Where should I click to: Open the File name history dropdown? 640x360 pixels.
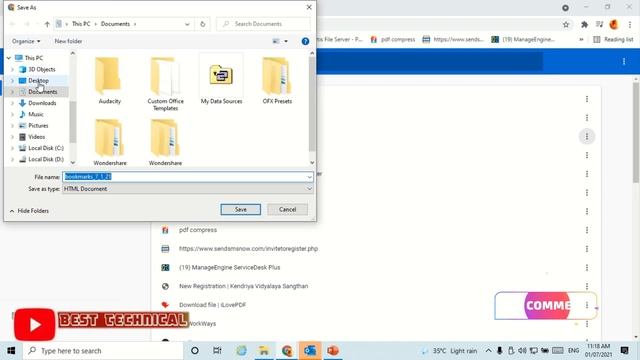point(309,177)
